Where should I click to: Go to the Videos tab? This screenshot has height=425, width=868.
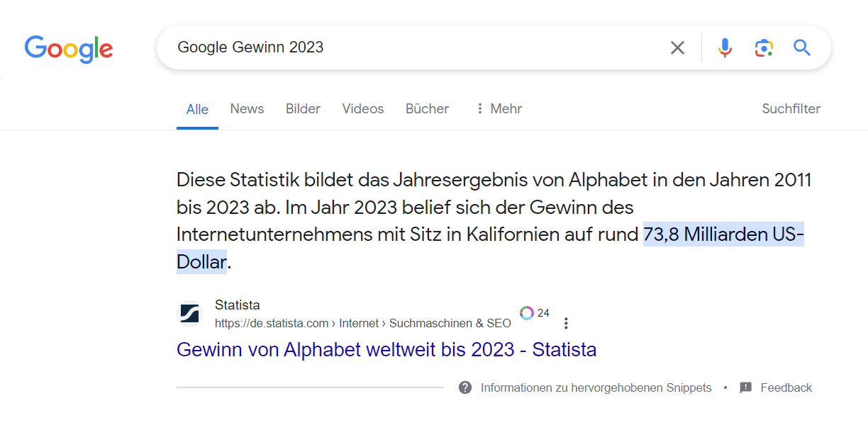click(363, 108)
